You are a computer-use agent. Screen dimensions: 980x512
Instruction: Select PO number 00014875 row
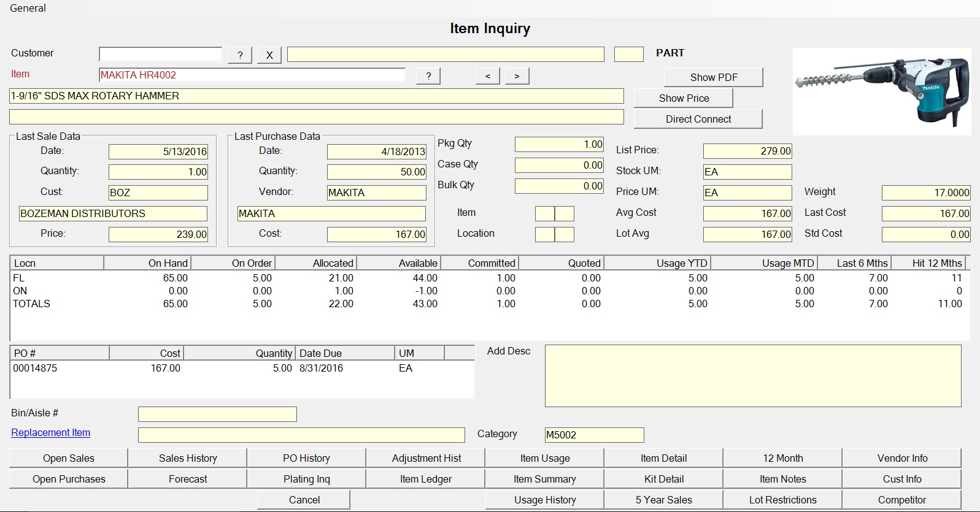(242, 368)
